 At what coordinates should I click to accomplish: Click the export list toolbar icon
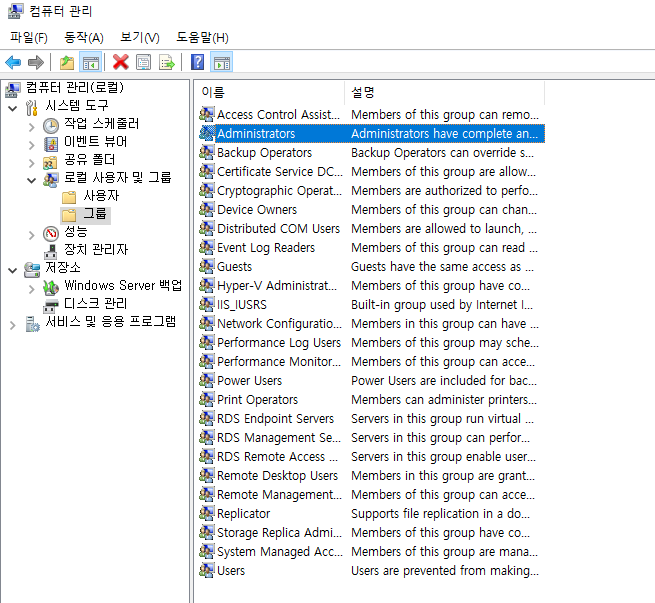click(167, 63)
